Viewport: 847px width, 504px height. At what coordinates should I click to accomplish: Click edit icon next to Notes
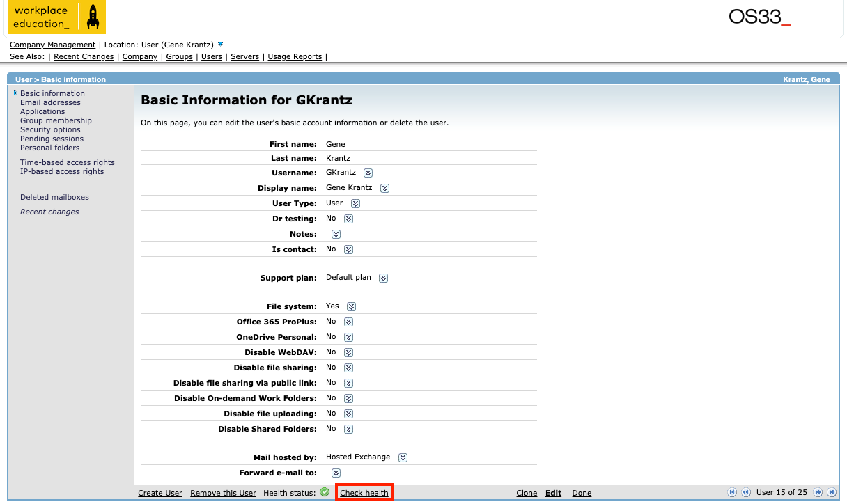point(336,234)
